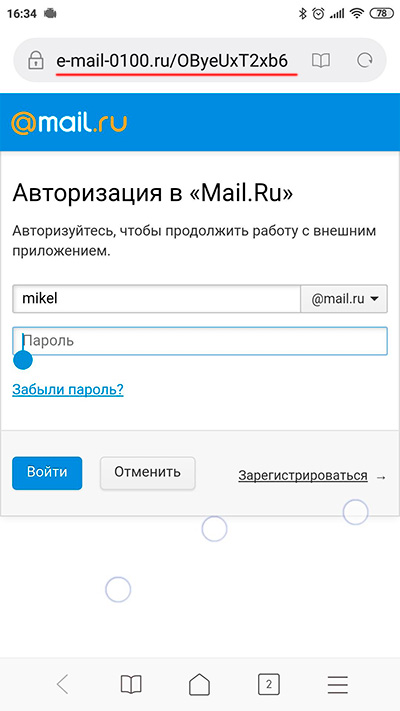The width and height of the screenshot is (400, 711).
Task: Tap the battery indicator in status bar
Action: pos(382,13)
